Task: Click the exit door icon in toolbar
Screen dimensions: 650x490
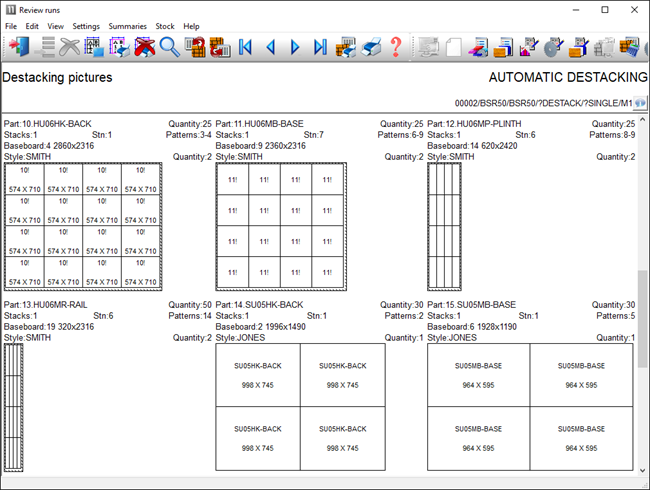Action: pos(18,46)
